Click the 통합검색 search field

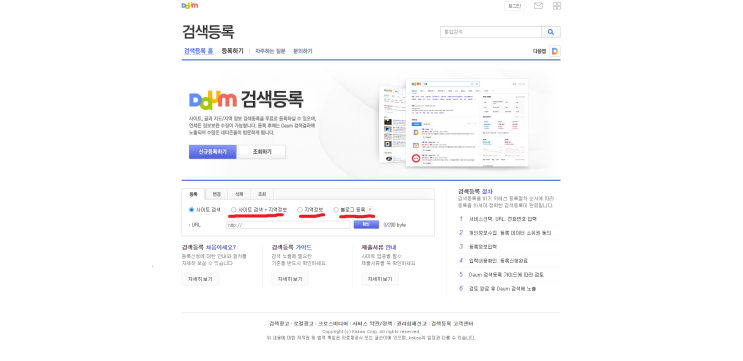coord(491,32)
